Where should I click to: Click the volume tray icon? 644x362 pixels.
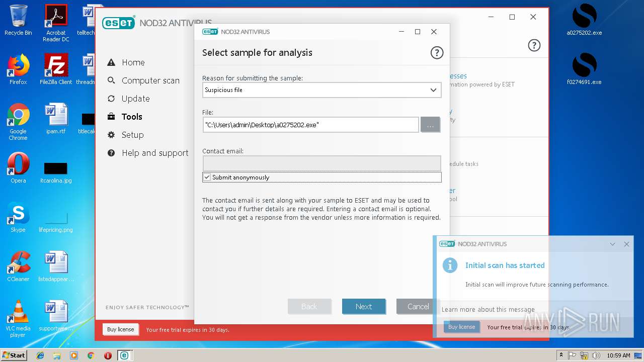(x=596, y=355)
